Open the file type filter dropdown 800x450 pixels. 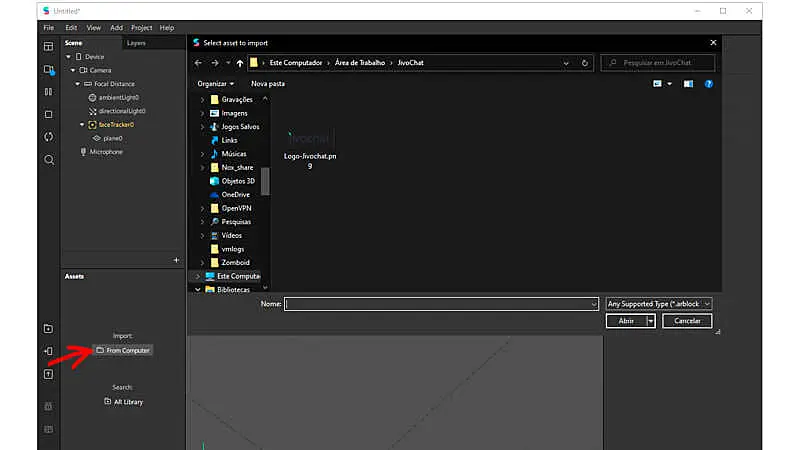(659, 303)
